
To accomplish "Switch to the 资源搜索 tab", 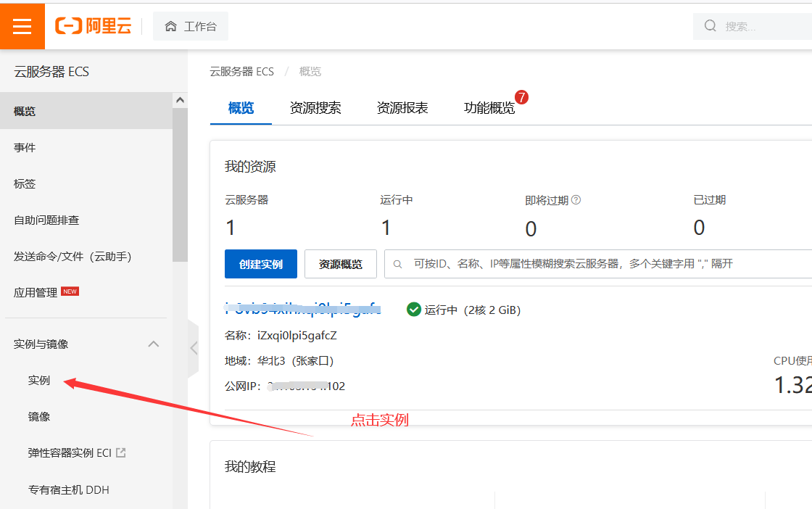I will 315,108.
